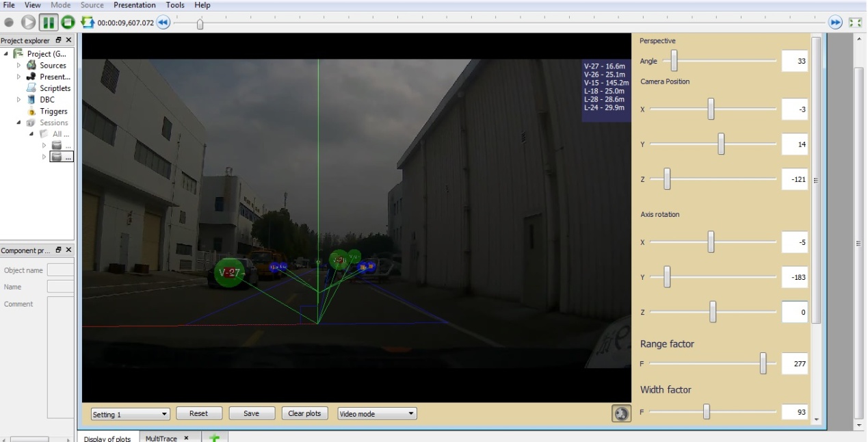Open the Presentation menu

pyautogui.click(x=135, y=5)
